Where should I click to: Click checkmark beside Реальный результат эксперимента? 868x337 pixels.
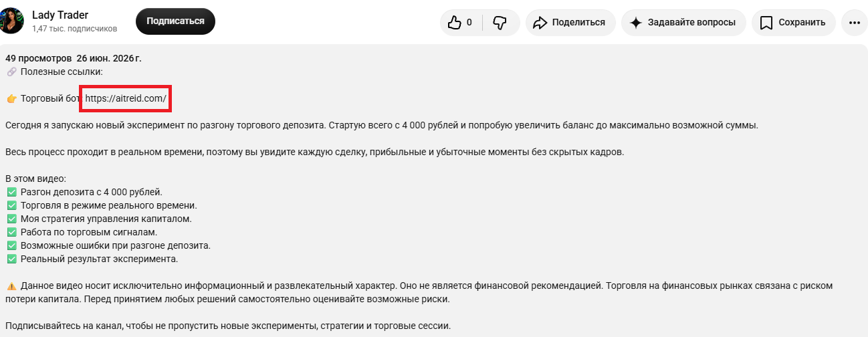point(11,259)
